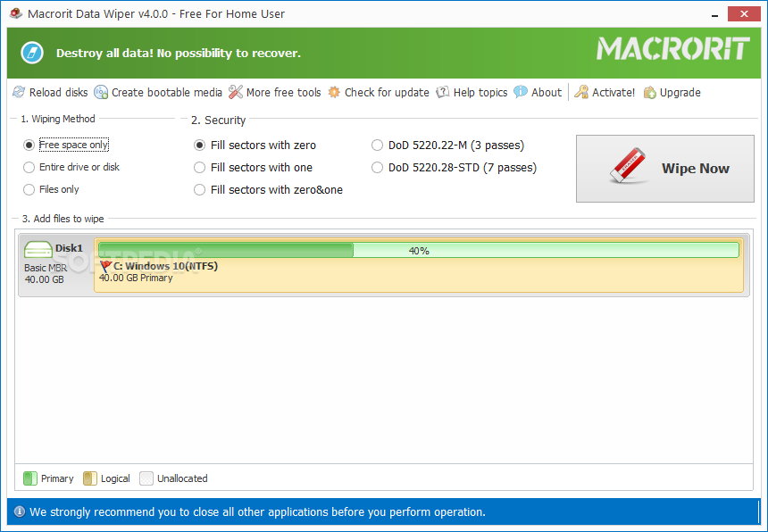
Task: Choose the Files only wiping method
Action: point(51,189)
